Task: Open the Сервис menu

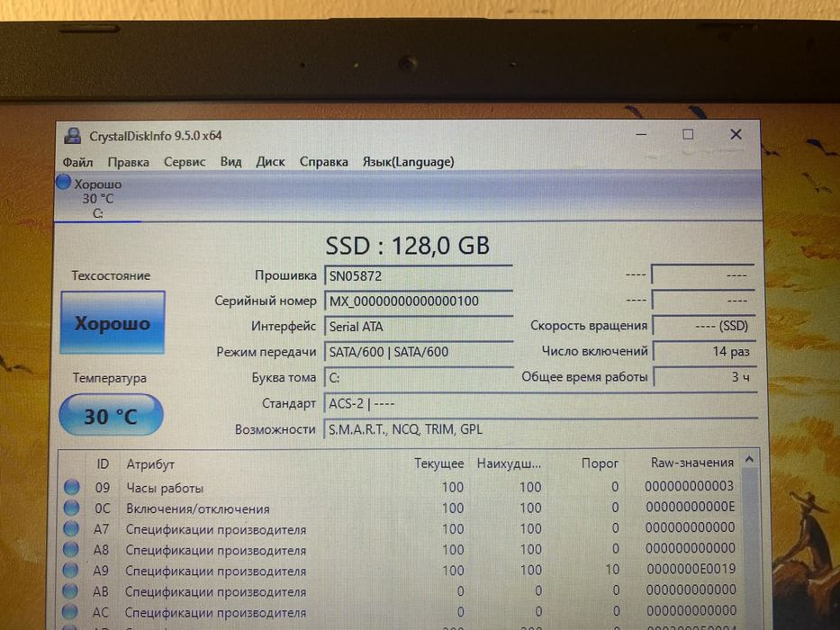Action: point(185,162)
